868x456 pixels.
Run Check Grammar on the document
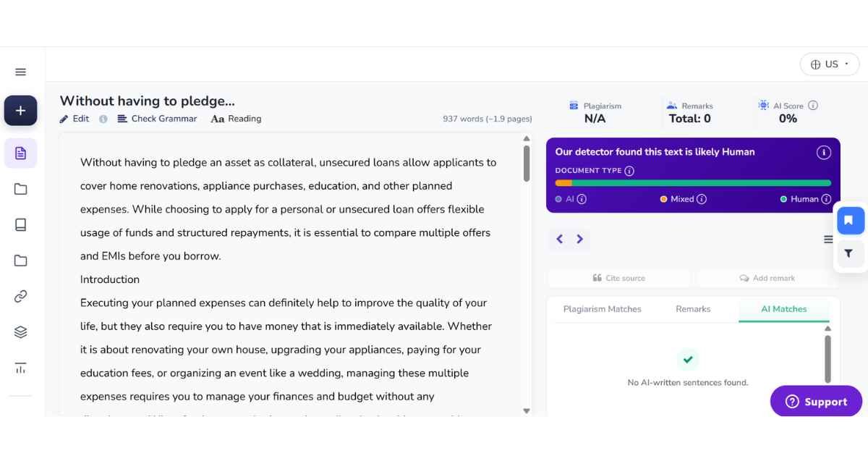(157, 119)
